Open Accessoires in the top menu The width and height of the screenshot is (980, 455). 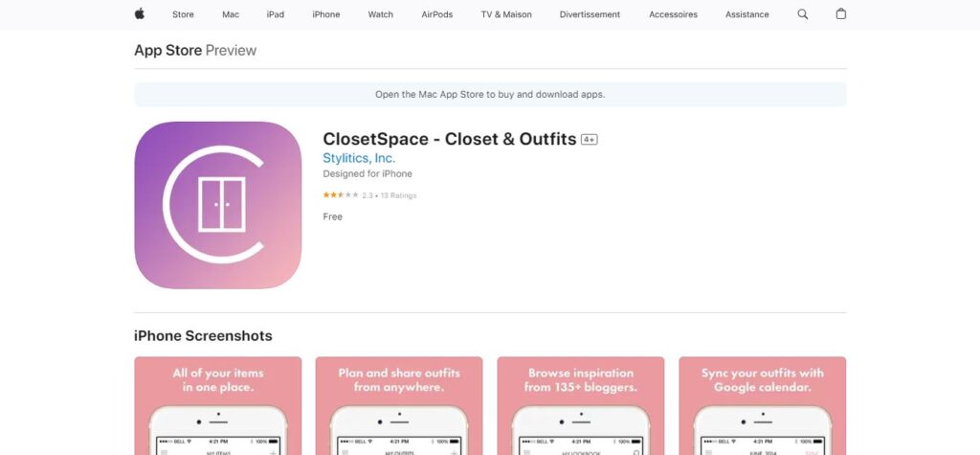coord(673,14)
